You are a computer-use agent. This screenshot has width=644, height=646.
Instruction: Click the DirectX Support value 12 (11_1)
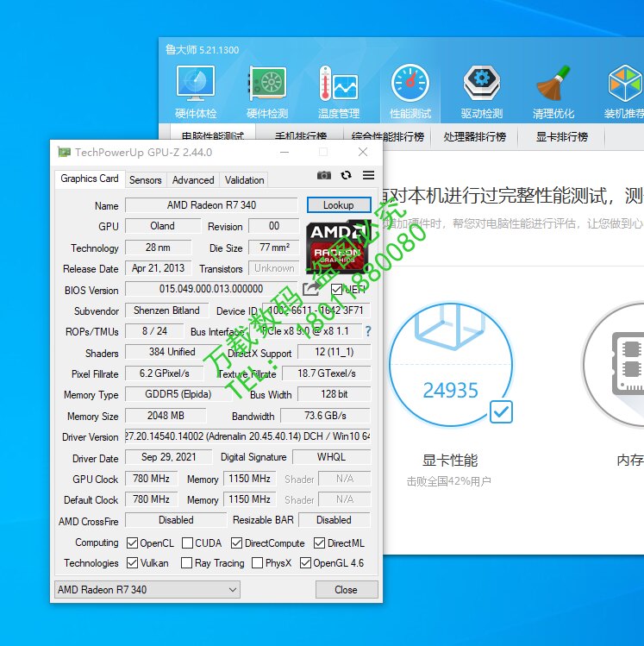pos(334,352)
